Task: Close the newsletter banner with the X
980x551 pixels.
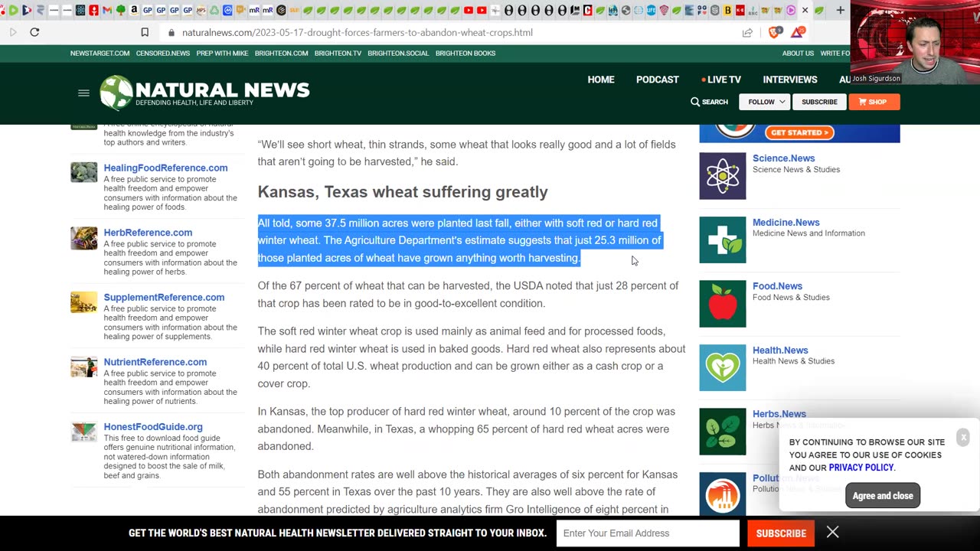Action: click(x=832, y=533)
